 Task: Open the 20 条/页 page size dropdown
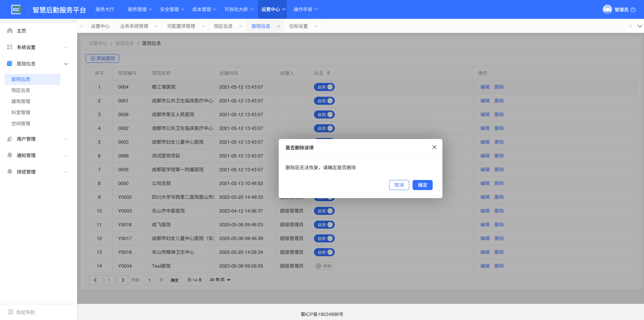tap(220, 280)
